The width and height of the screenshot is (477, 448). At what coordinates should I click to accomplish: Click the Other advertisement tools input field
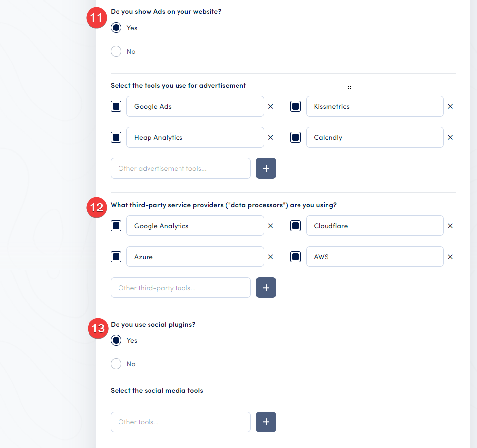(x=180, y=168)
